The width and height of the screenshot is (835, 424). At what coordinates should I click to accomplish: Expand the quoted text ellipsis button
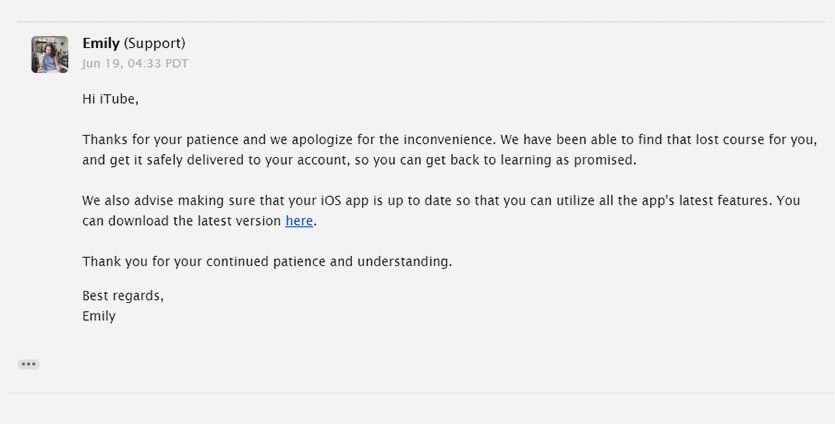[28, 364]
